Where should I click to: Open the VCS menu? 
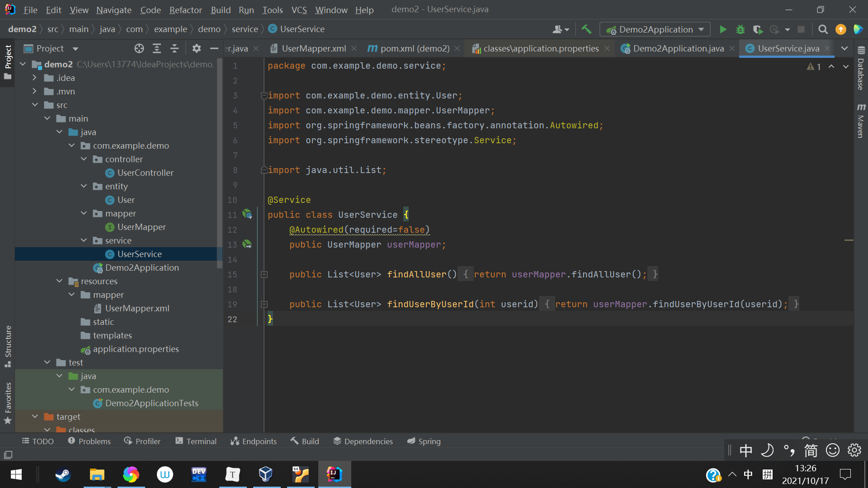click(x=299, y=9)
